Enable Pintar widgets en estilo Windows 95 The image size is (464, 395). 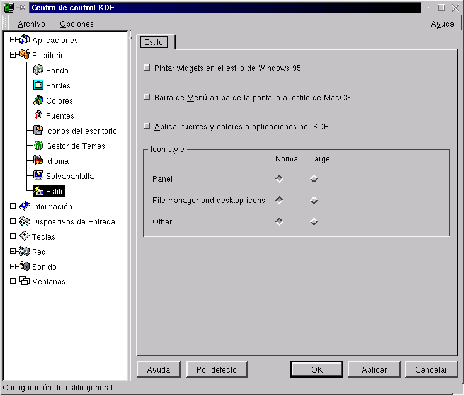pos(147,68)
